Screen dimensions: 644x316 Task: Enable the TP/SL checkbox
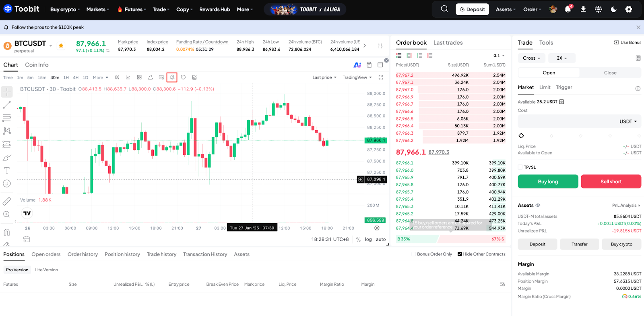(x=520, y=167)
